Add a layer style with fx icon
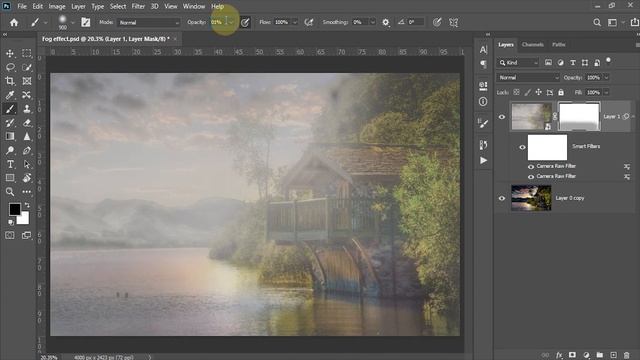640x360 pixels. (x=559, y=355)
